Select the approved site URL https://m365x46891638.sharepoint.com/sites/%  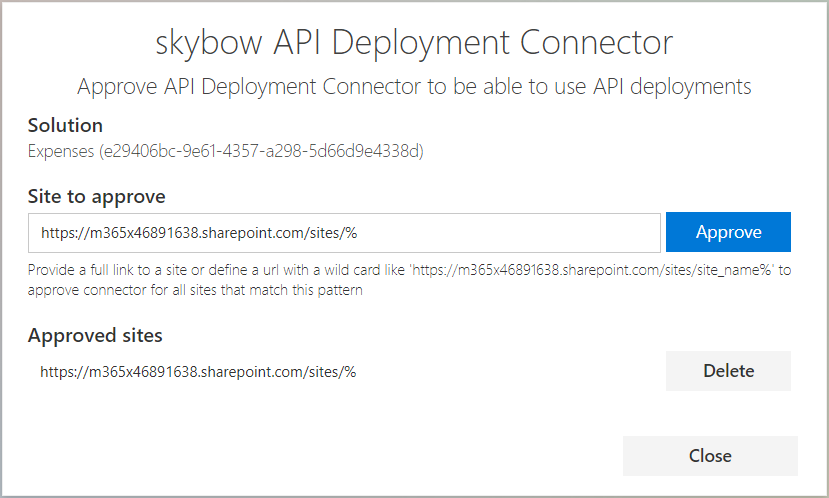(198, 372)
